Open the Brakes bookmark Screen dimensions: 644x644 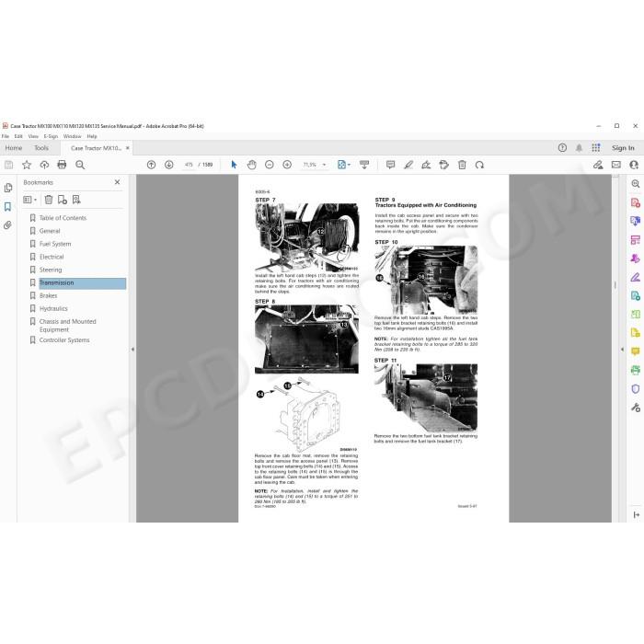pos(48,295)
